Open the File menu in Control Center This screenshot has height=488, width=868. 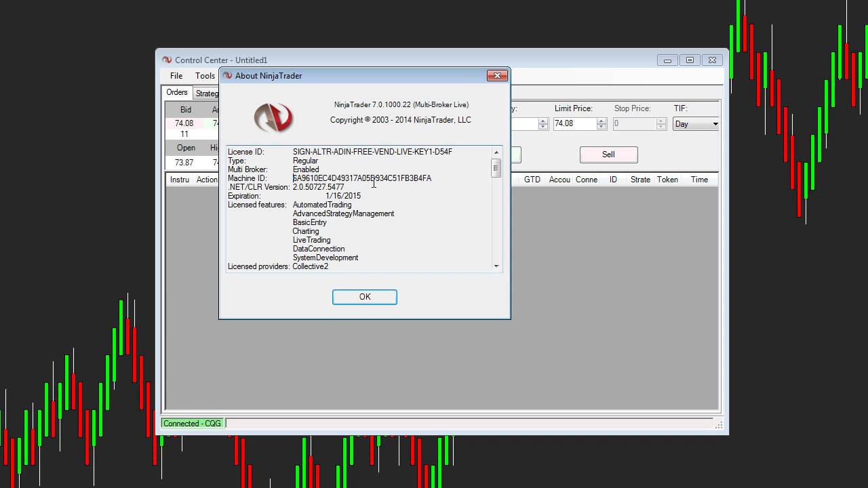pyautogui.click(x=176, y=76)
